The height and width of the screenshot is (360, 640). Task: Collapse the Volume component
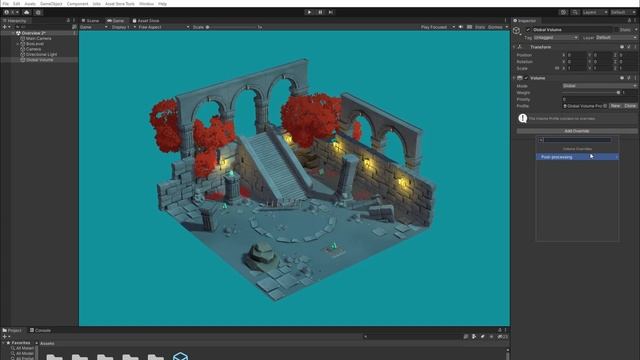click(x=514, y=78)
